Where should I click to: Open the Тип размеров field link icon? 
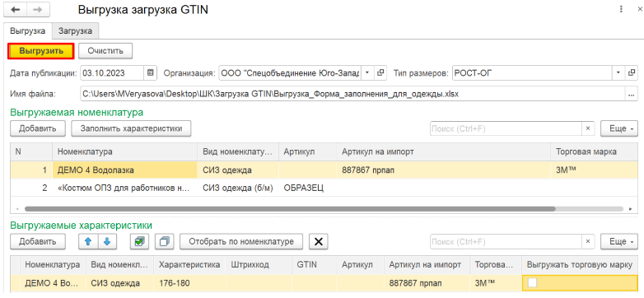632,73
